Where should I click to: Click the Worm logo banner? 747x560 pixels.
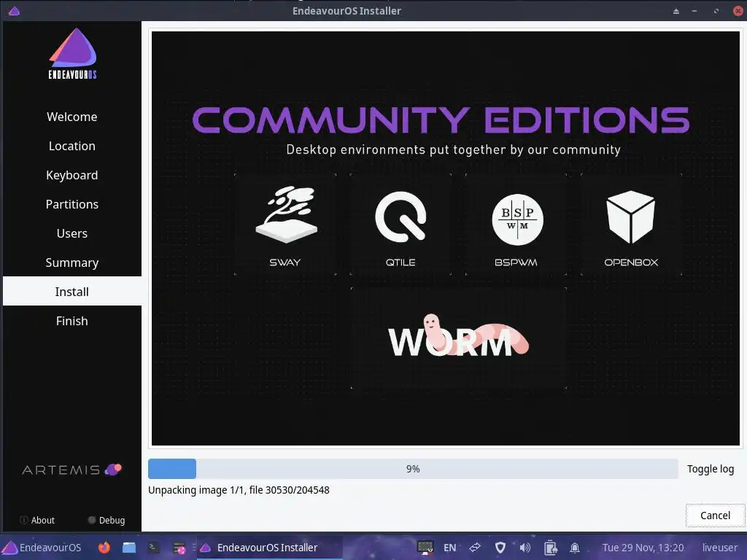click(x=458, y=335)
